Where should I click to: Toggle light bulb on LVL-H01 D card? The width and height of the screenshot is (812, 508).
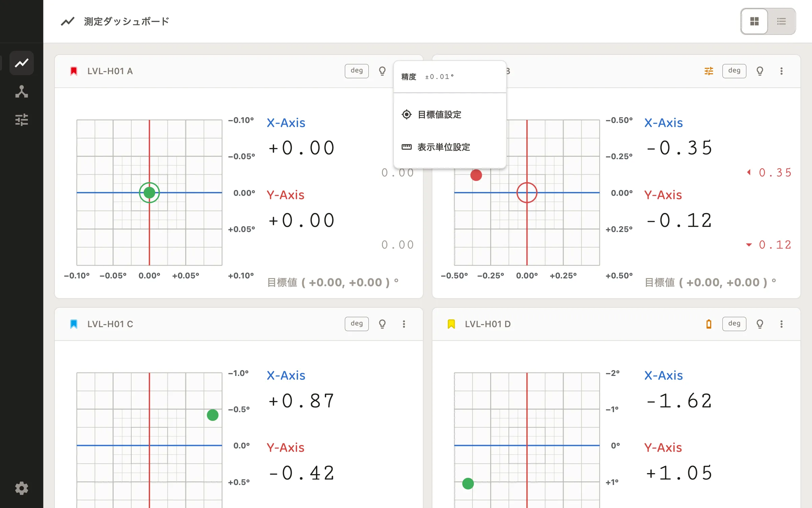[x=760, y=324]
